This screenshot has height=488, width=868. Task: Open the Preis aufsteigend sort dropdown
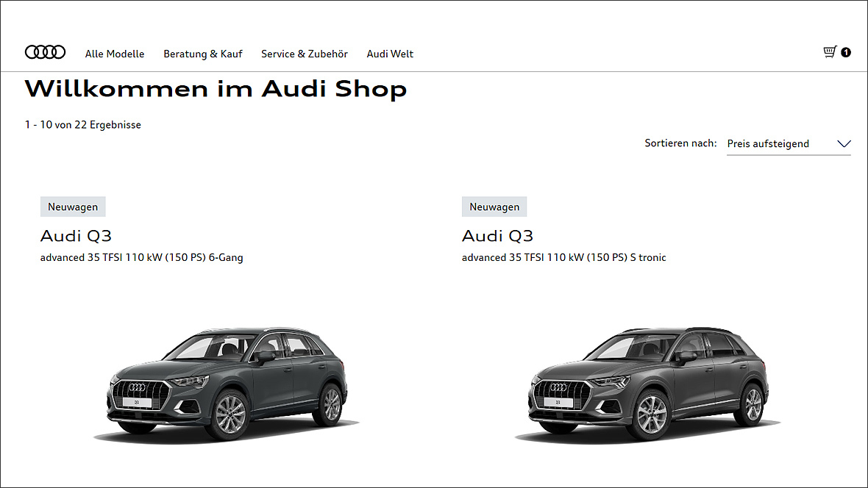point(789,144)
